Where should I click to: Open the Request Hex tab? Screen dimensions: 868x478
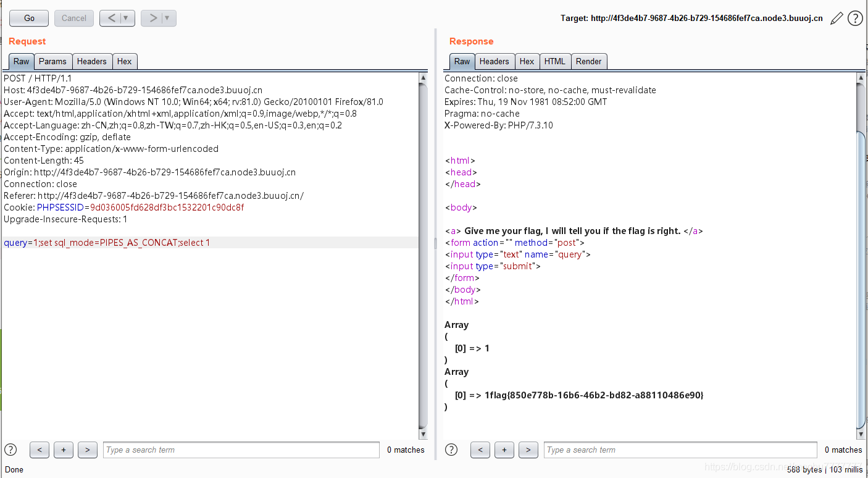click(x=124, y=61)
